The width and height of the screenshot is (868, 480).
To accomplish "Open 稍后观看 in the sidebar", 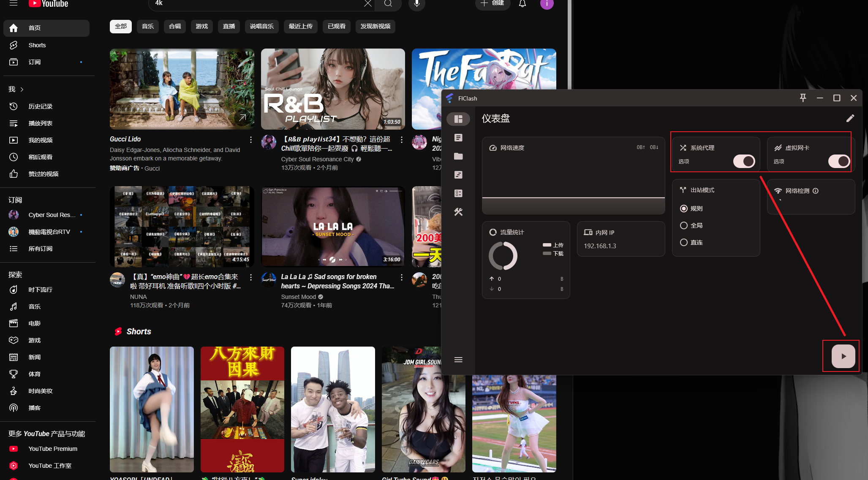I will (x=46, y=157).
